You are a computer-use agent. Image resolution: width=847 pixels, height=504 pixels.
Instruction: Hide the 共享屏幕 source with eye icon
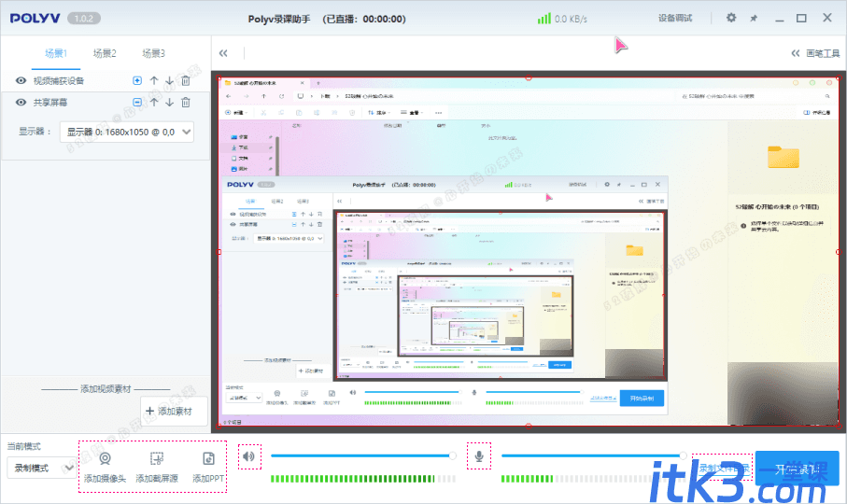21,102
